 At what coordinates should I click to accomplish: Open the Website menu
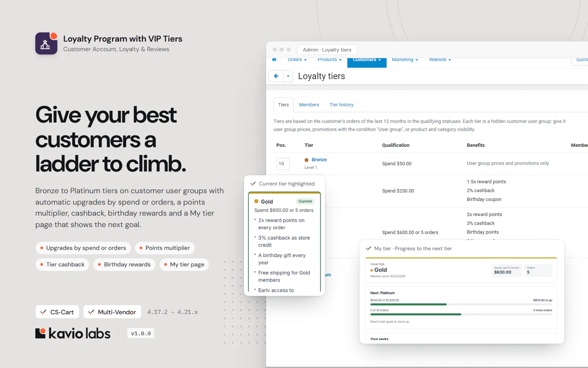click(440, 60)
